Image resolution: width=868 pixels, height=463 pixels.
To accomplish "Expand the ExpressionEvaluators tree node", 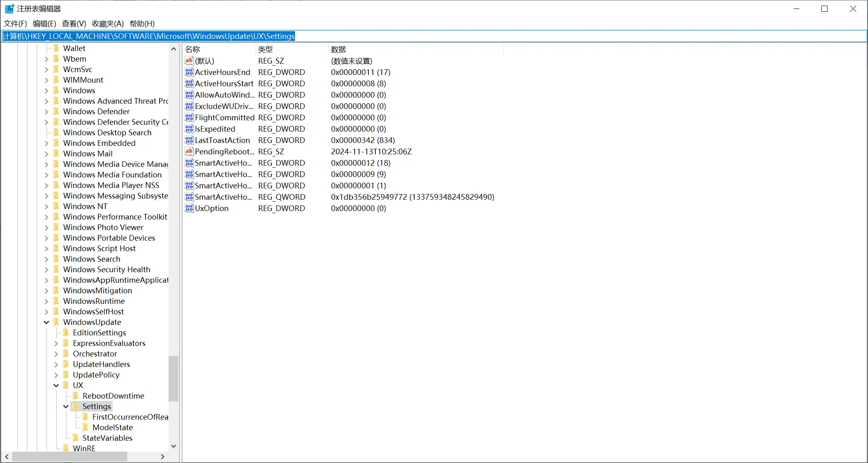I will tap(56, 344).
